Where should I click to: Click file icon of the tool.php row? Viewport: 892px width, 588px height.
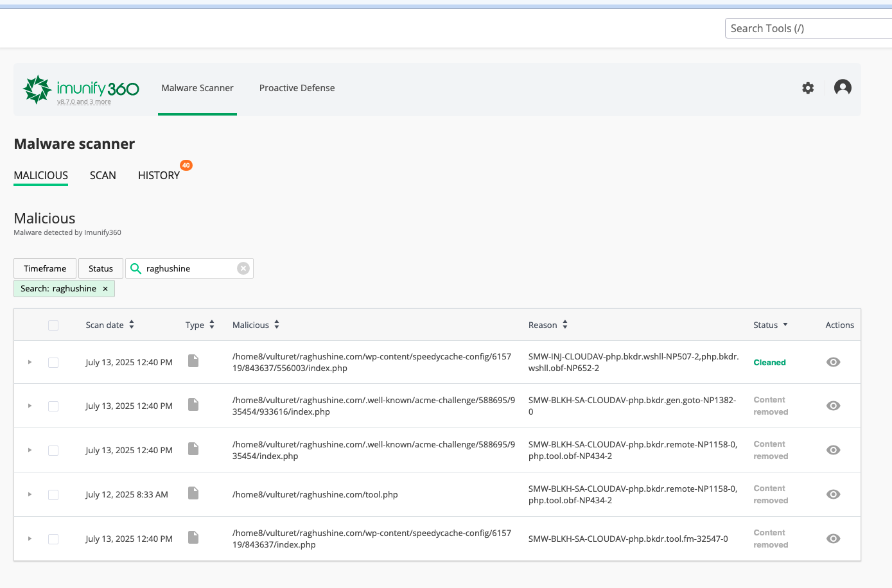(x=193, y=493)
